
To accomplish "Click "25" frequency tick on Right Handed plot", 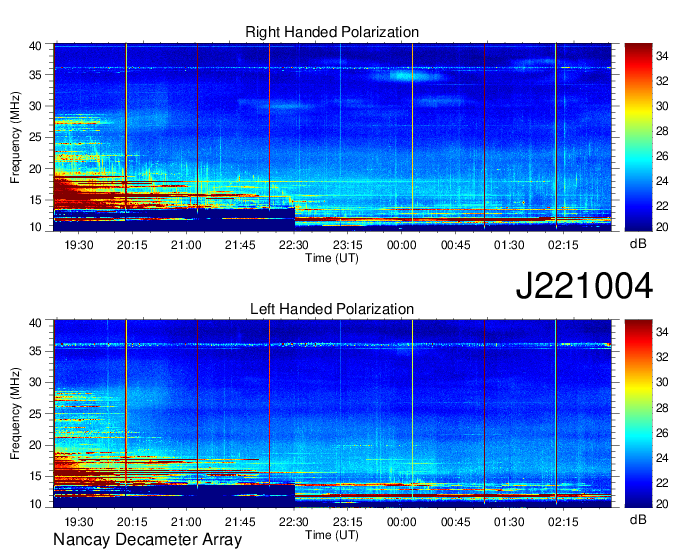I will click(x=35, y=137).
